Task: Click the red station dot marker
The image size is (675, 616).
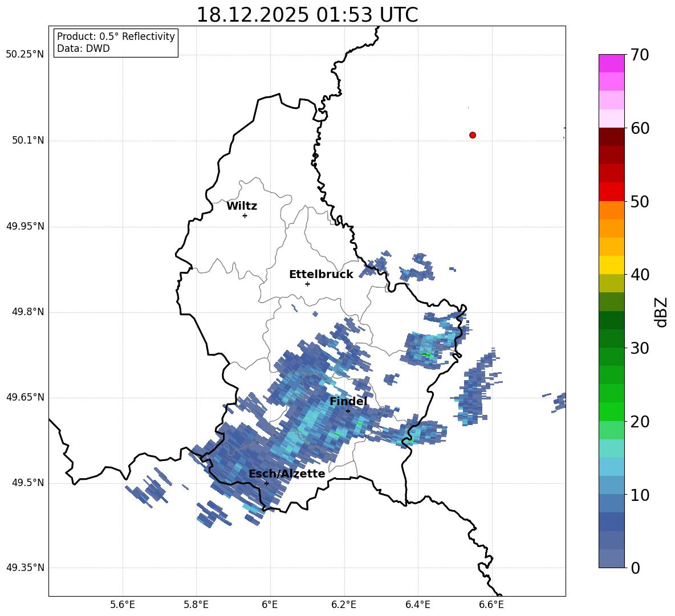Action: tap(473, 135)
